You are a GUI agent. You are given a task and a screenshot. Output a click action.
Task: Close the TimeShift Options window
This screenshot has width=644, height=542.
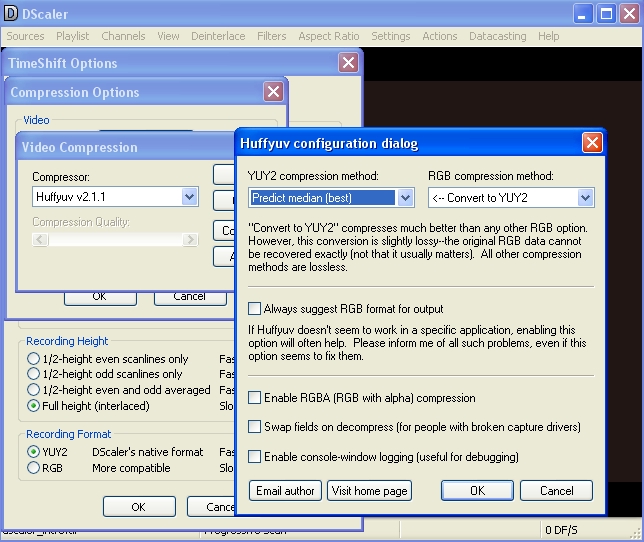pos(348,62)
